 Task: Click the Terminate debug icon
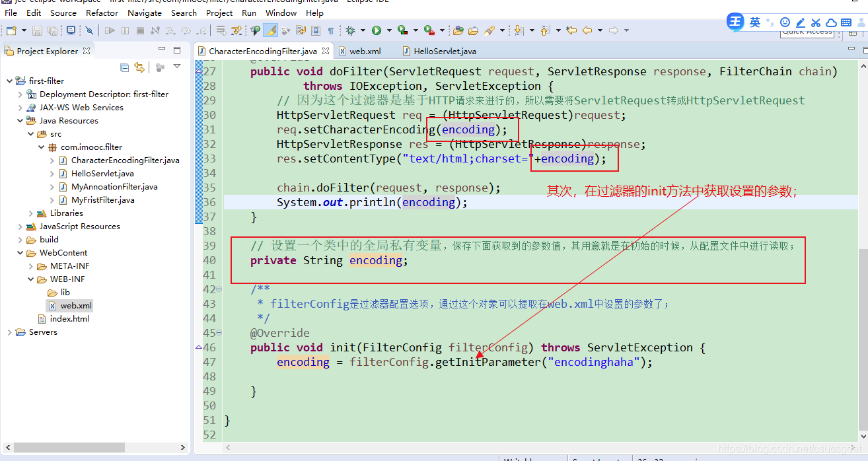pos(140,30)
